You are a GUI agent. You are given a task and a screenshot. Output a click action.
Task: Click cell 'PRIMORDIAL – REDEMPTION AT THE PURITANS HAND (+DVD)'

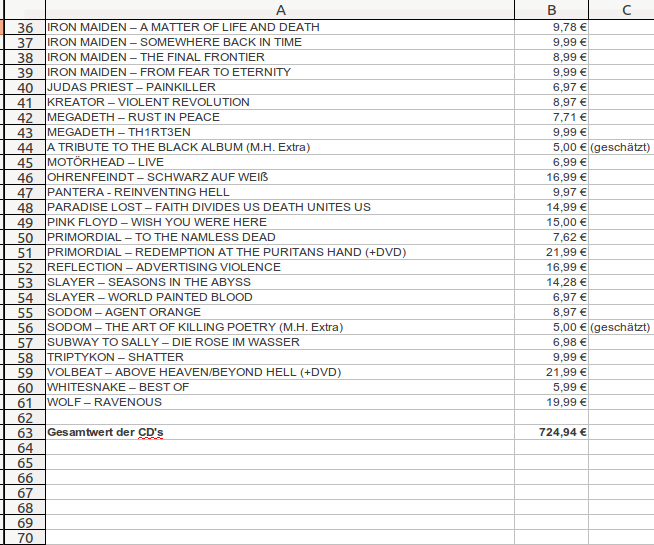[280, 253]
